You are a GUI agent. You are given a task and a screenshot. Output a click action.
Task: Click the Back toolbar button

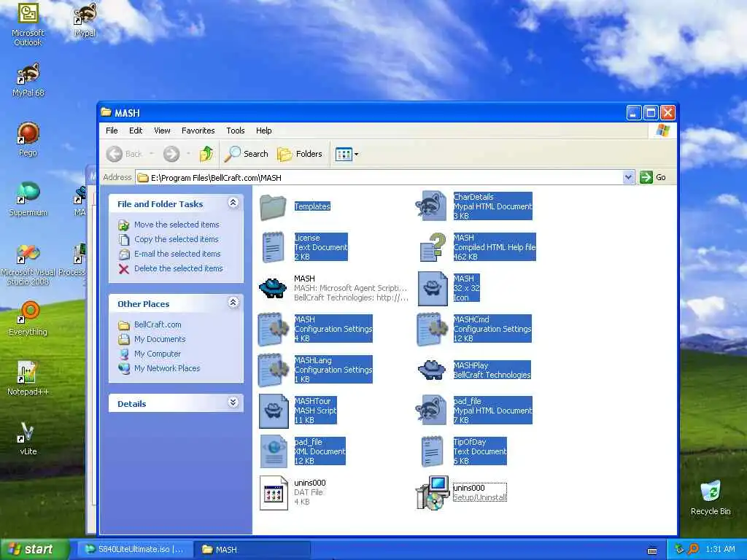124,154
